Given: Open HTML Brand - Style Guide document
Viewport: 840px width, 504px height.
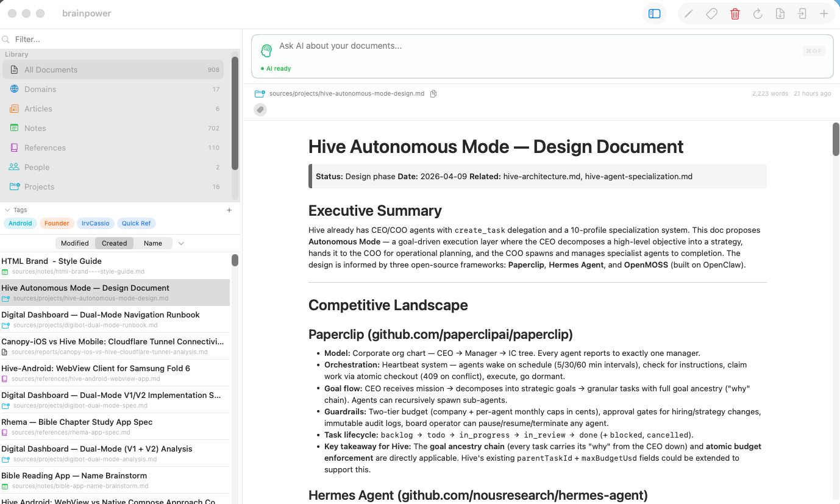Looking at the screenshot, I should click(x=115, y=266).
